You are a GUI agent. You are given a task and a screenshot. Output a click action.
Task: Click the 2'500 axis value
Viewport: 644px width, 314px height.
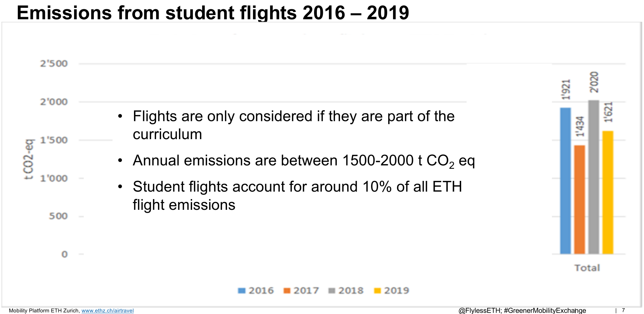point(54,64)
